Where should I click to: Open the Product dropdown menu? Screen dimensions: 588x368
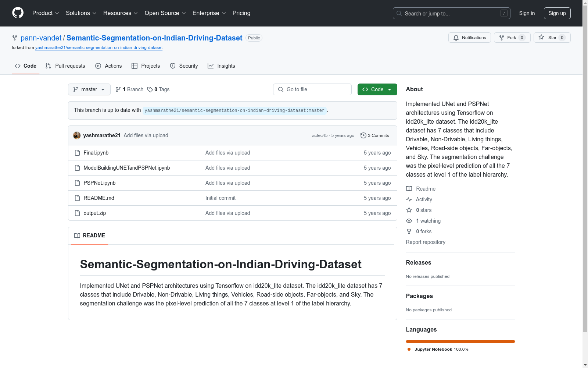tap(46, 13)
